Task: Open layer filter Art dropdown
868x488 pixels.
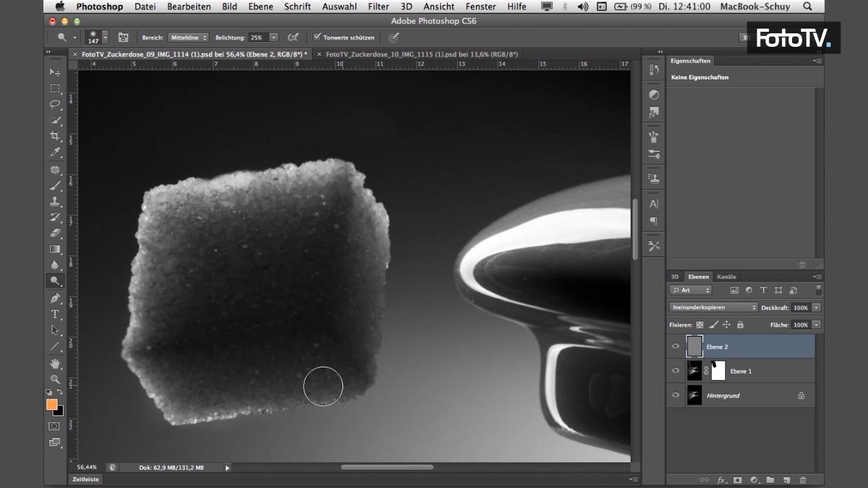Action: tap(690, 289)
